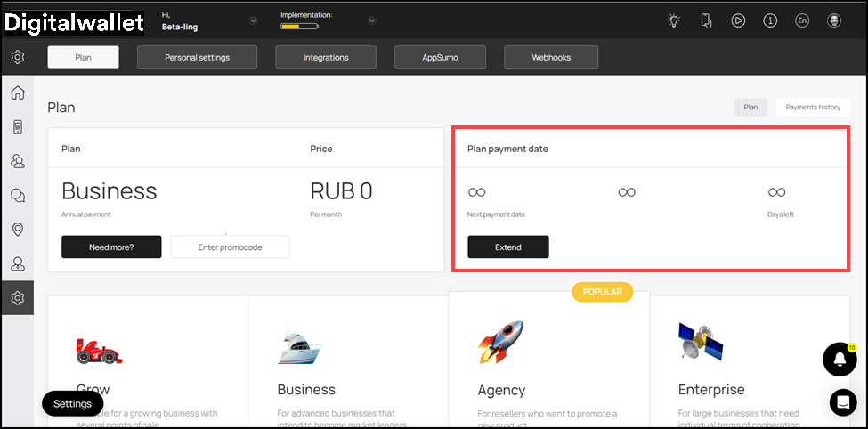Screen dimensions: 868x429
Task: Switch to Payments history view
Action: pos(812,107)
